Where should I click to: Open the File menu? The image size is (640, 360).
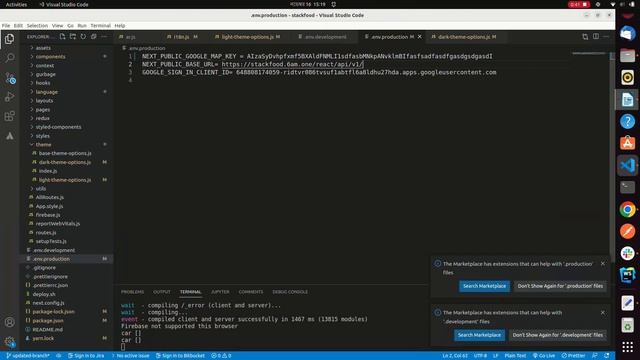tap(6, 25)
